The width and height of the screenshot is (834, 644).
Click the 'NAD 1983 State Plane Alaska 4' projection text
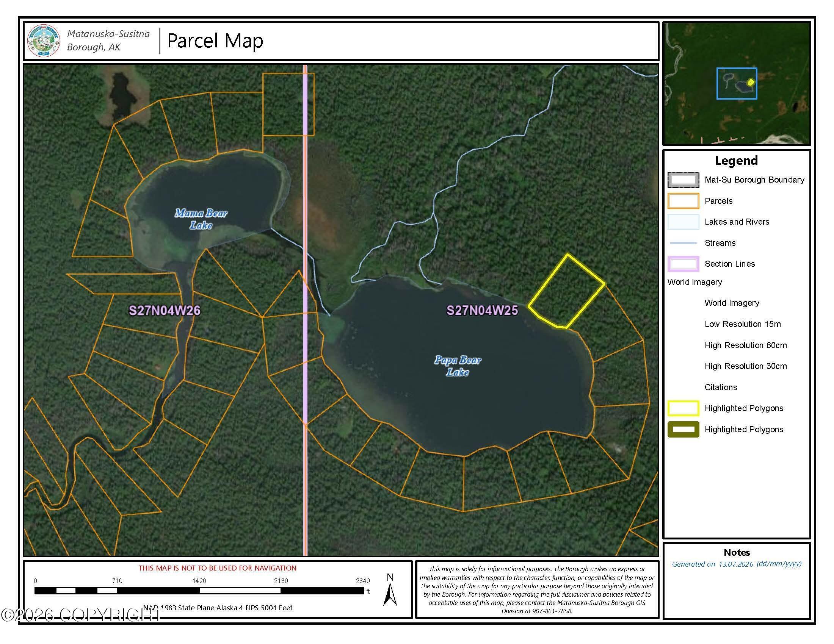218,608
